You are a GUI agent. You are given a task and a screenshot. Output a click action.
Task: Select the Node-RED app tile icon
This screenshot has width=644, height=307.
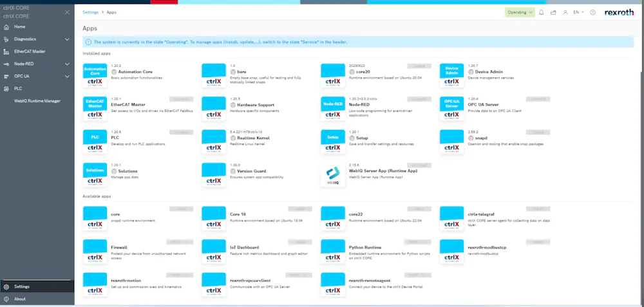point(333,108)
